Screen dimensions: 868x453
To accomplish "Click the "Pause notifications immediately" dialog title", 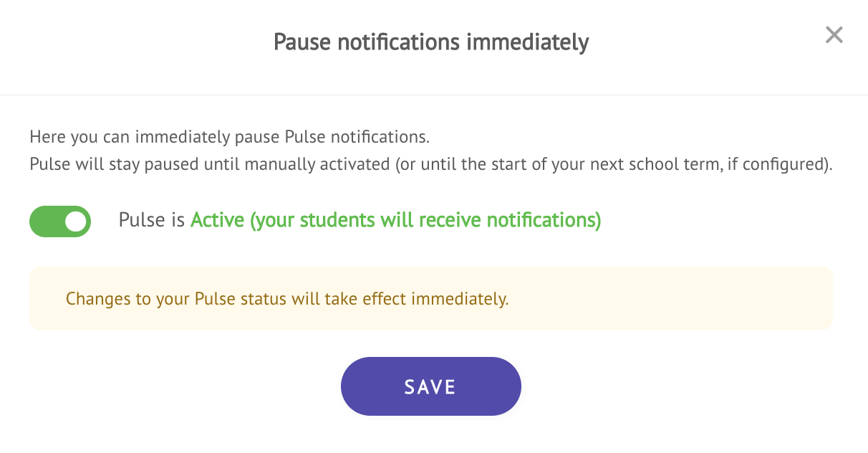I will tap(430, 42).
